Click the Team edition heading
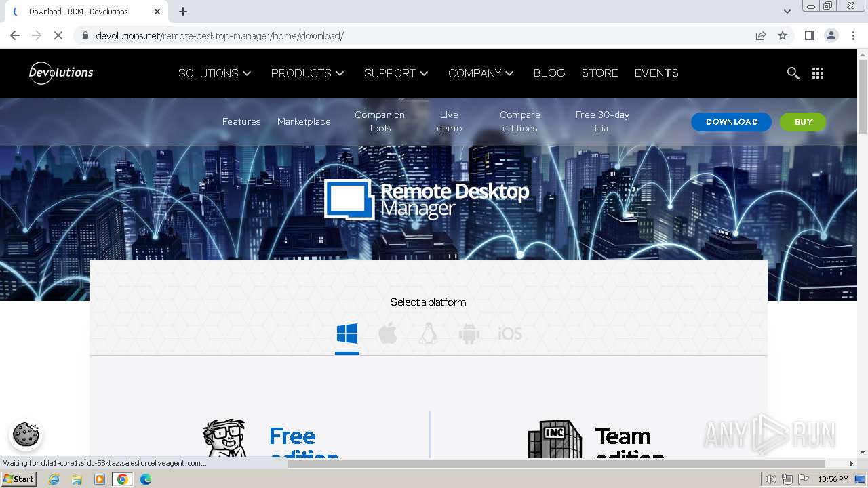This screenshot has height=488, width=868. pyautogui.click(x=629, y=442)
